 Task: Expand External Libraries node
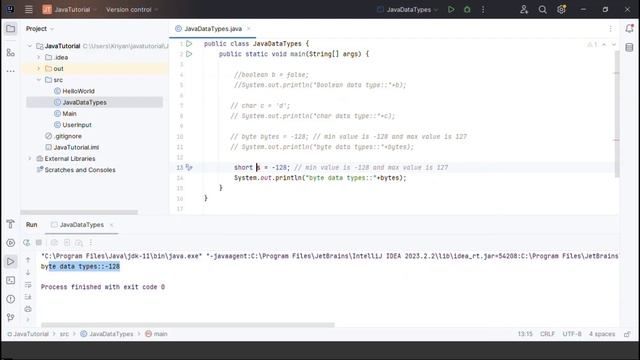click(30, 158)
